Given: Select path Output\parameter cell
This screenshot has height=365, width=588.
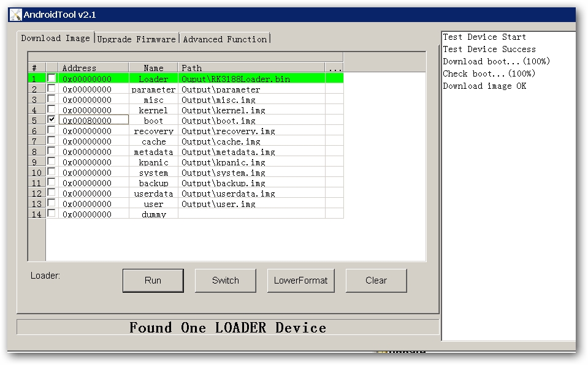Looking at the screenshot, I should 251,89.
